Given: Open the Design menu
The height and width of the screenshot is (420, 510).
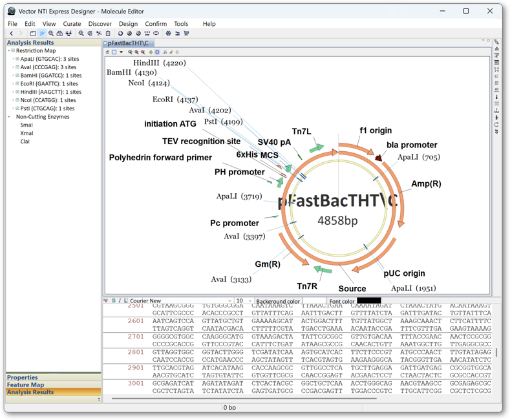Looking at the screenshot, I should click(128, 24).
